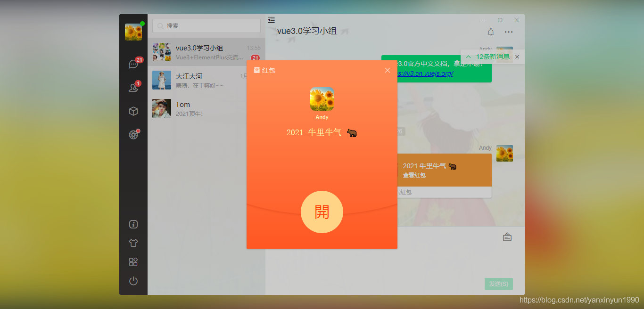This screenshot has height=309, width=644.
Task: Dismiss the new messages banner
Action: click(517, 57)
